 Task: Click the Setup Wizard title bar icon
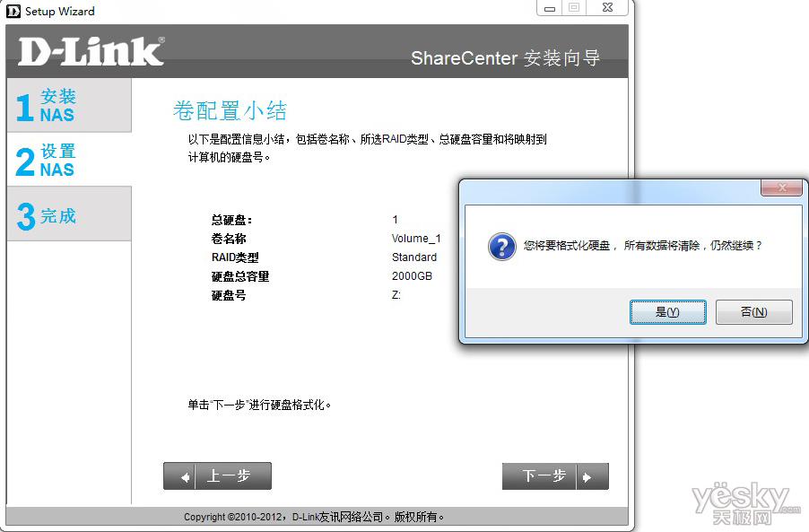(x=13, y=11)
